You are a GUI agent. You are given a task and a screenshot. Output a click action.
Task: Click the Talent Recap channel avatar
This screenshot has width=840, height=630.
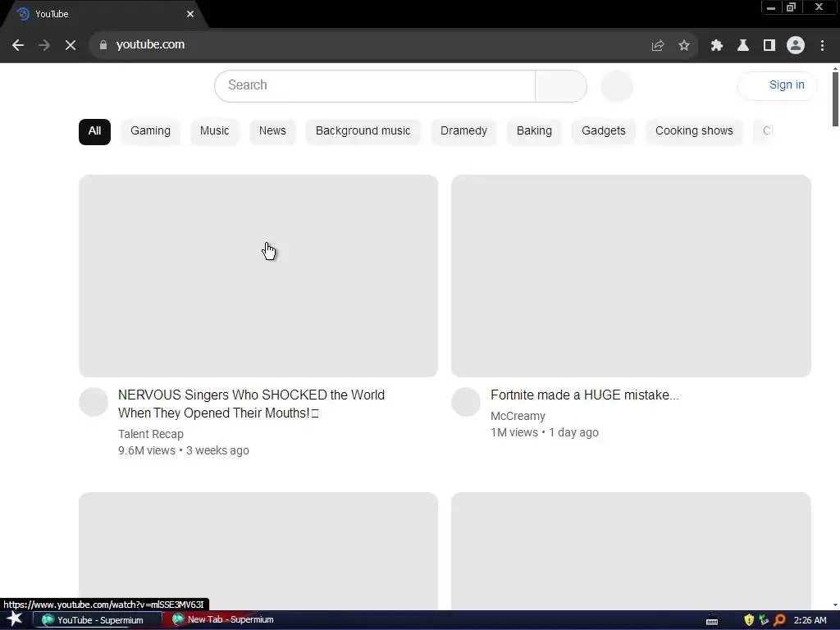pos(94,402)
